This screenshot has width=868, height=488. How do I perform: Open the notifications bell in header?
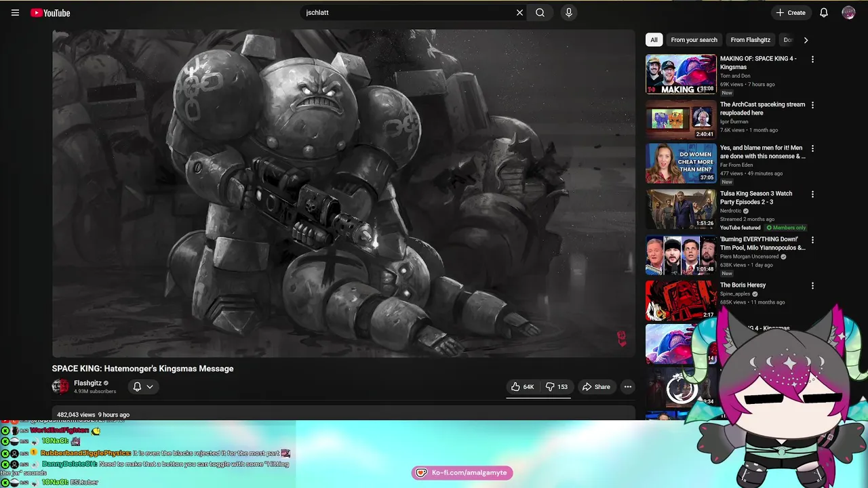click(x=824, y=12)
